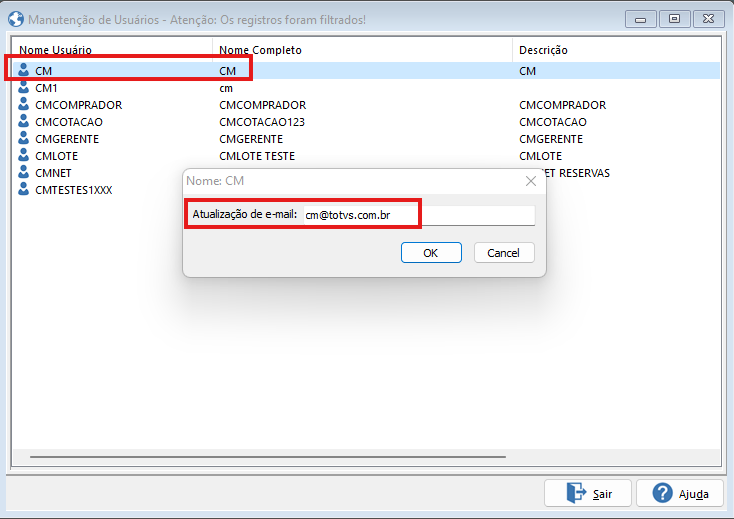734x519 pixels.
Task: Click the user icon beside CMGERENTE username
Action: (23, 139)
